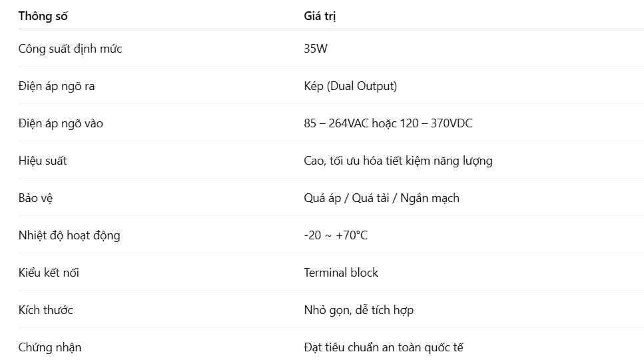Click the 'Nhỏ gọn, dễ tích hợp' value

click(358, 310)
